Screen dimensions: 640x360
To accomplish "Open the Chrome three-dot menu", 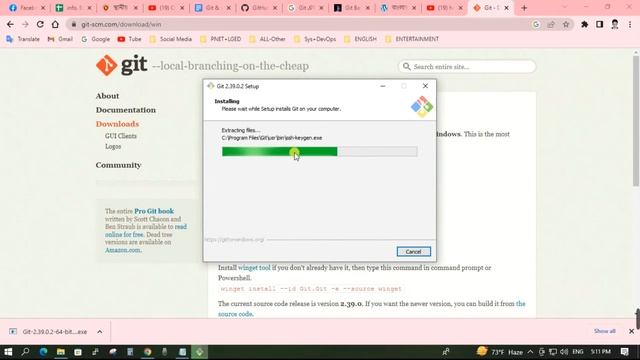I will click(x=630, y=24).
